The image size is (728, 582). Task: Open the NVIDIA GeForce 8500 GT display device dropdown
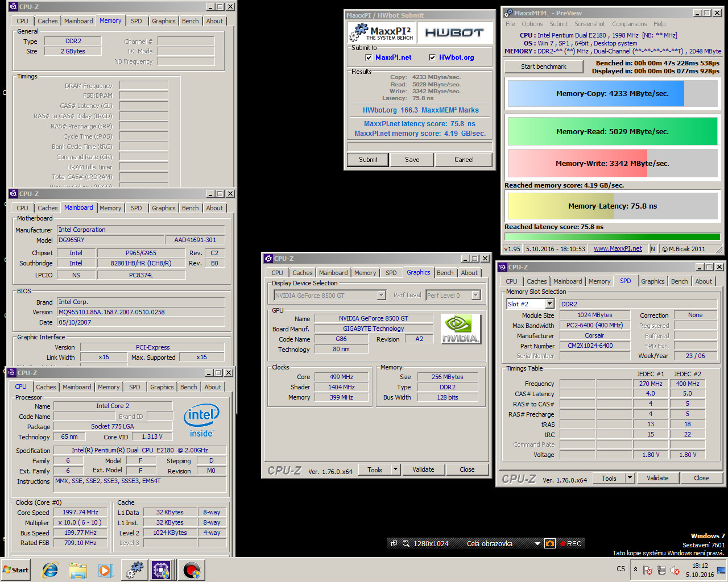382,296
